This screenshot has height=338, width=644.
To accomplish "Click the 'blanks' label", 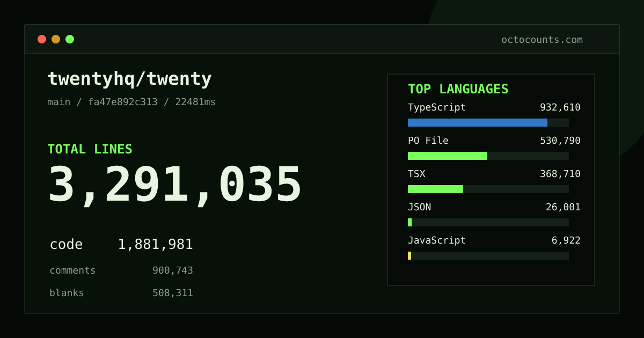I will pos(67,293).
